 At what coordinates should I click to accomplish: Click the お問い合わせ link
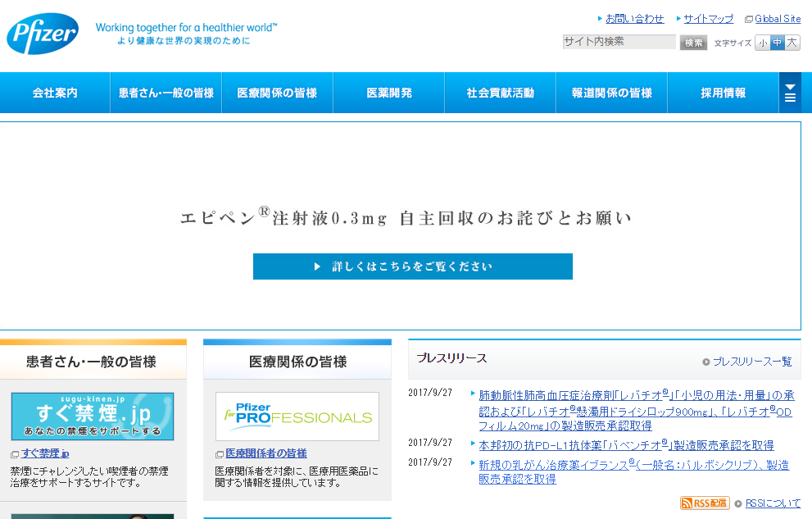pos(635,19)
